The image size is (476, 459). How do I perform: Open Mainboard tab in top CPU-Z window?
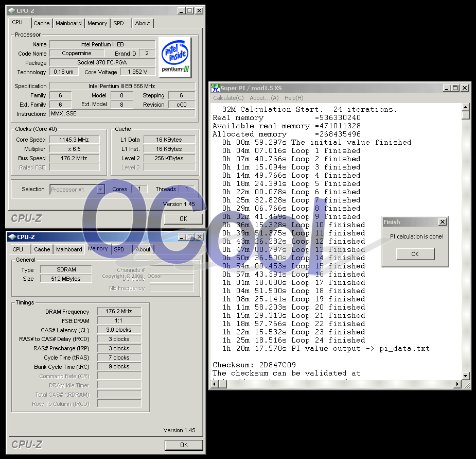click(x=68, y=23)
